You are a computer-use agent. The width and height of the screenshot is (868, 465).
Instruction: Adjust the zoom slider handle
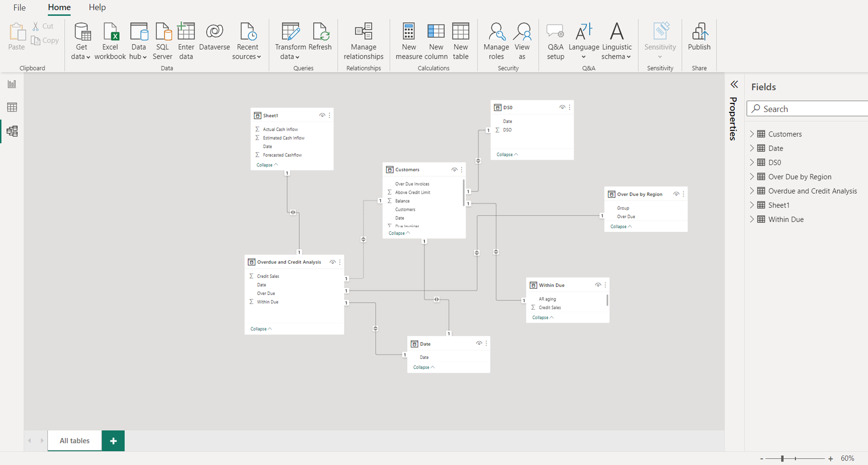pos(782,459)
